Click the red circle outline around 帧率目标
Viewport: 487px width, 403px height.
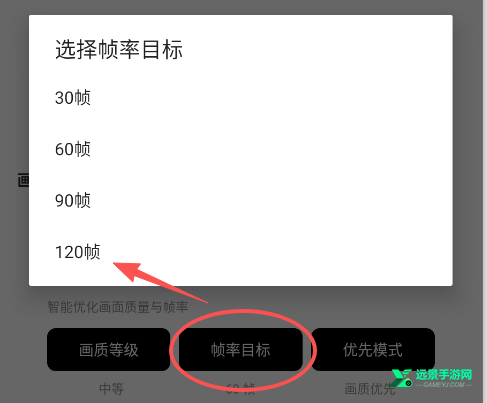243,349
